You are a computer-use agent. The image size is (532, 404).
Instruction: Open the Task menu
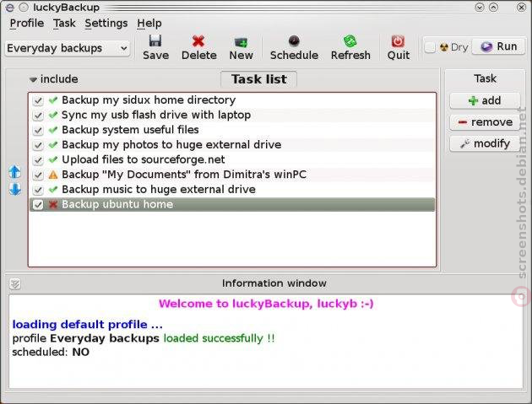coord(64,23)
